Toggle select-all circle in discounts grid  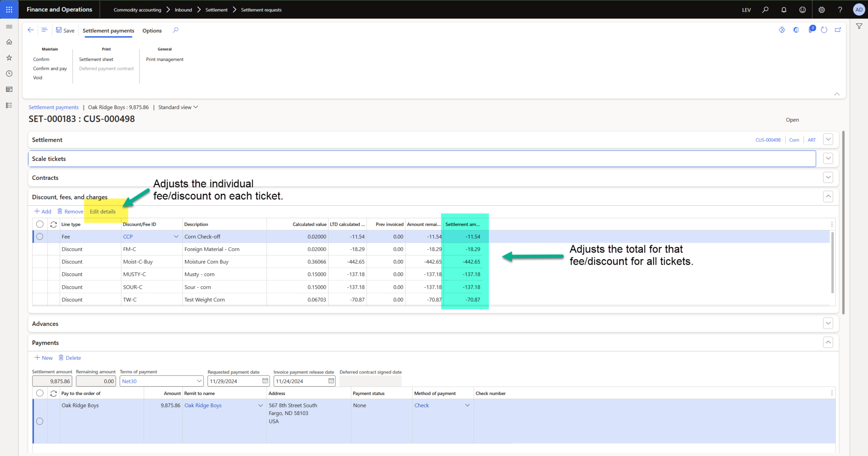click(40, 224)
